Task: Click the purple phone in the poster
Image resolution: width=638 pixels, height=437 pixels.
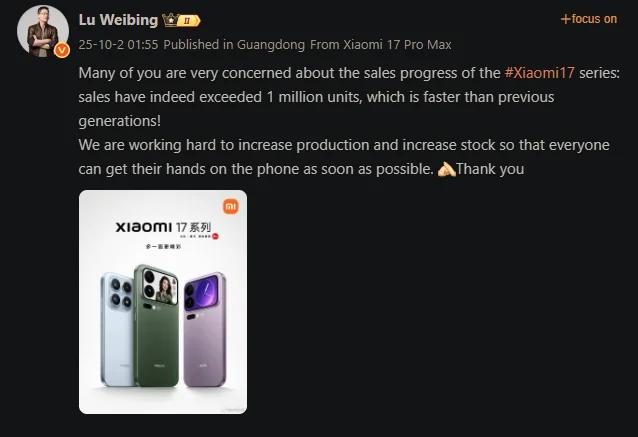Action: tap(205, 330)
